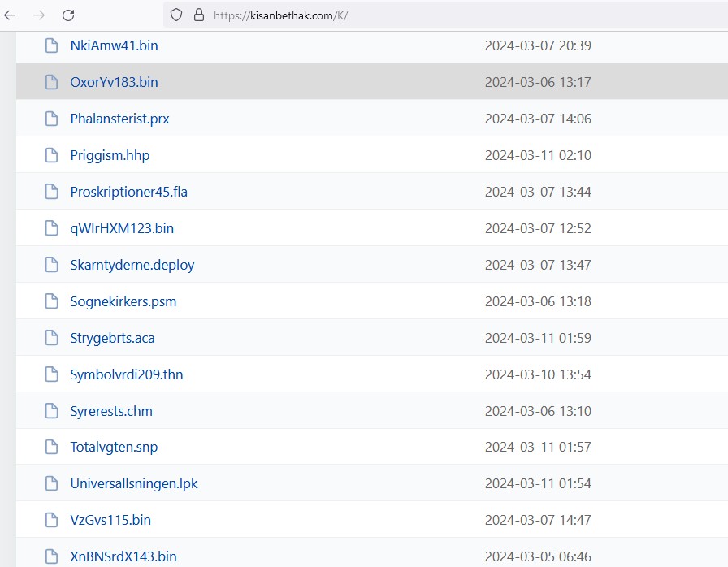Select the date 2024-03-06 13:17
The image size is (728, 567).
tap(538, 82)
